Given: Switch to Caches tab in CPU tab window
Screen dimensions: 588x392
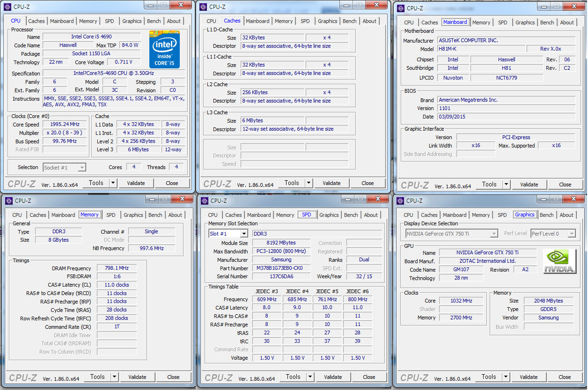Looking at the screenshot, I should [37, 21].
